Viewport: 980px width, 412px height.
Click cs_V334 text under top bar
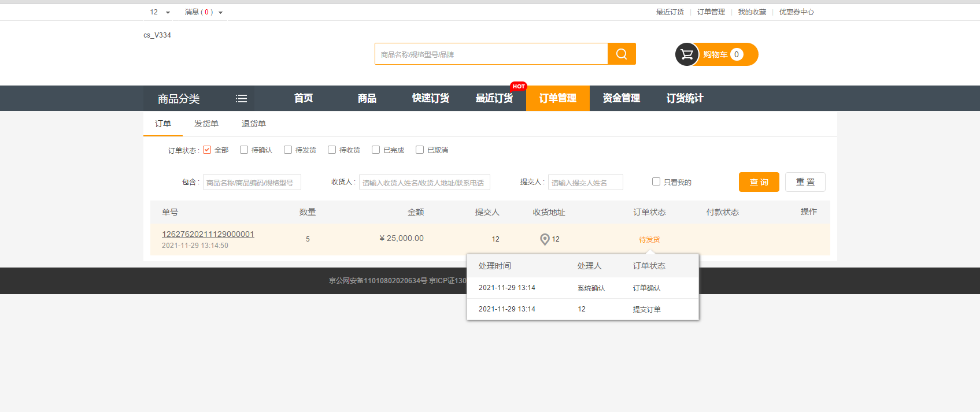[x=157, y=35]
